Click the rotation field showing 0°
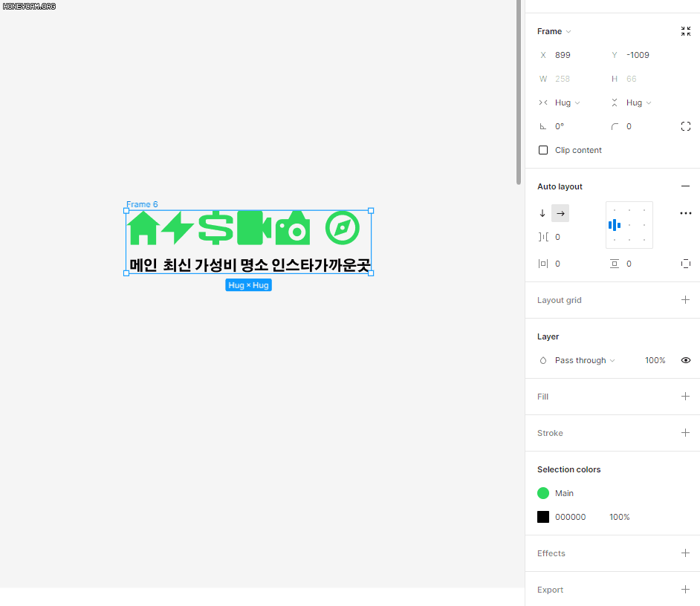 coord(560,126)
